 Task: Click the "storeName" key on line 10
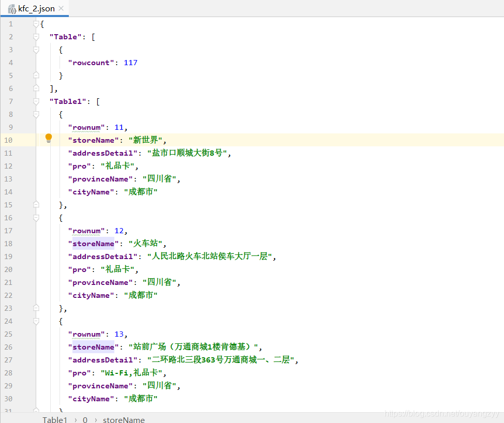[x=93, y=140]
